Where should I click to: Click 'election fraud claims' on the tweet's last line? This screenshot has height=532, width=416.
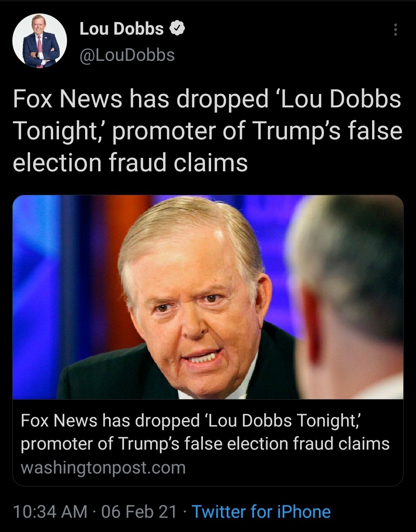(x=130, y=162)
